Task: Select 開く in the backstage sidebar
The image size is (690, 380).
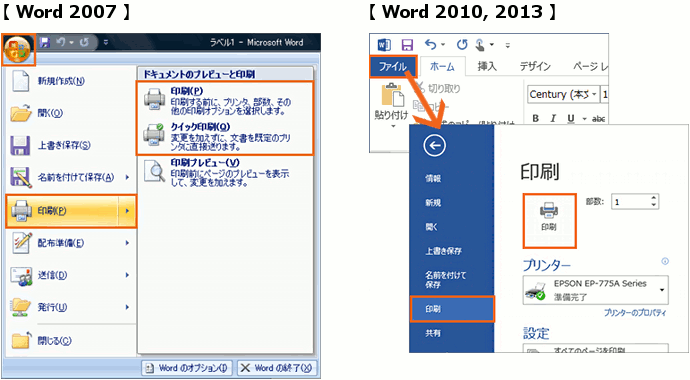Action: [451, 227]
